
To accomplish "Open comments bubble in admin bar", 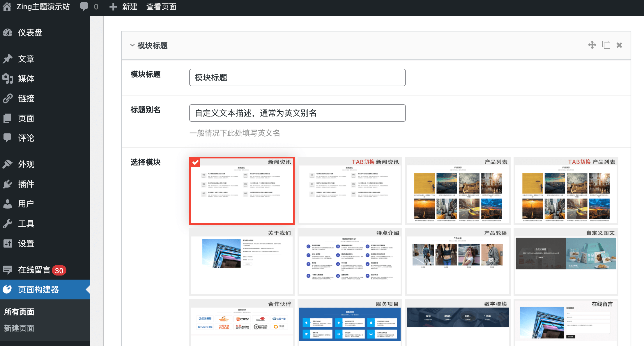I will [x=84, y=6].
